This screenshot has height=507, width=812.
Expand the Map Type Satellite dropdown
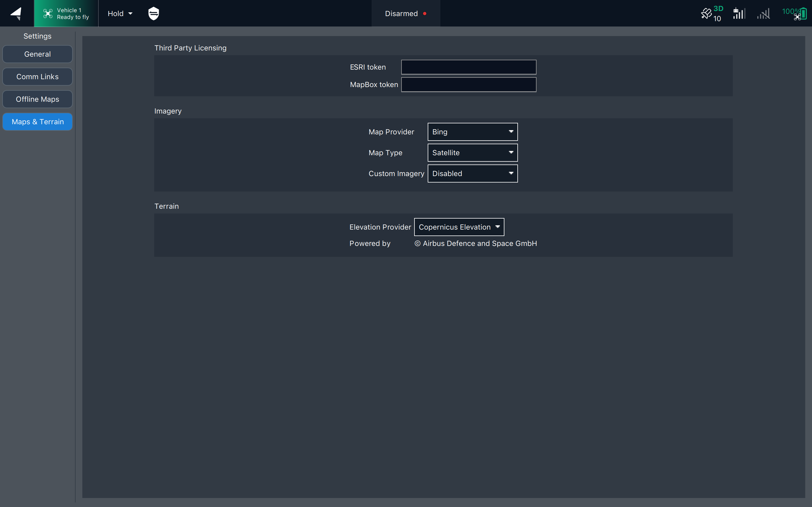[x=473, y=153]
